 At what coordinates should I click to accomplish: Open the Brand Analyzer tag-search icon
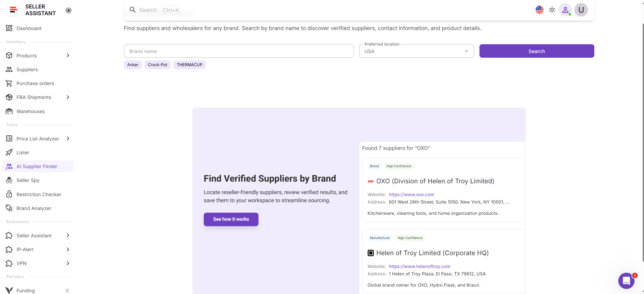9,208
